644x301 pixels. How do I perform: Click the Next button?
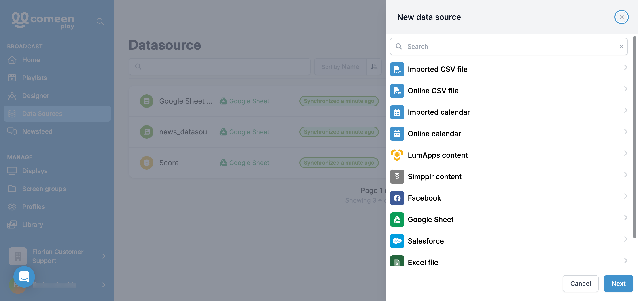618,284
